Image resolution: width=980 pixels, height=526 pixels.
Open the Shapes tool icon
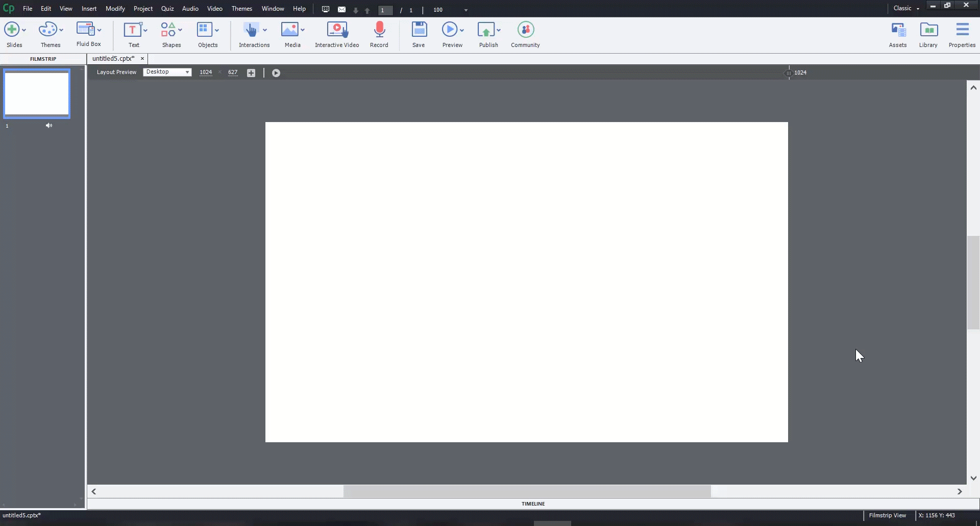pos(168,30)
